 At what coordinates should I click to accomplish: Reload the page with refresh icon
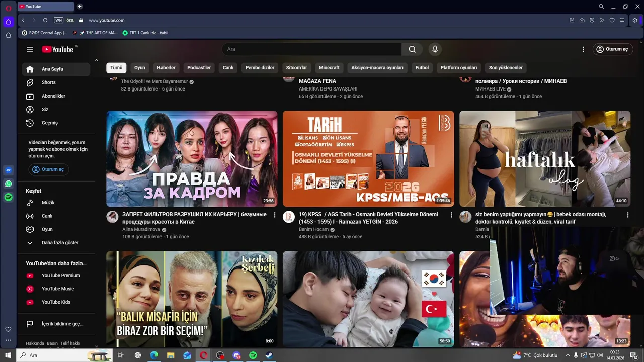(45, 20)
